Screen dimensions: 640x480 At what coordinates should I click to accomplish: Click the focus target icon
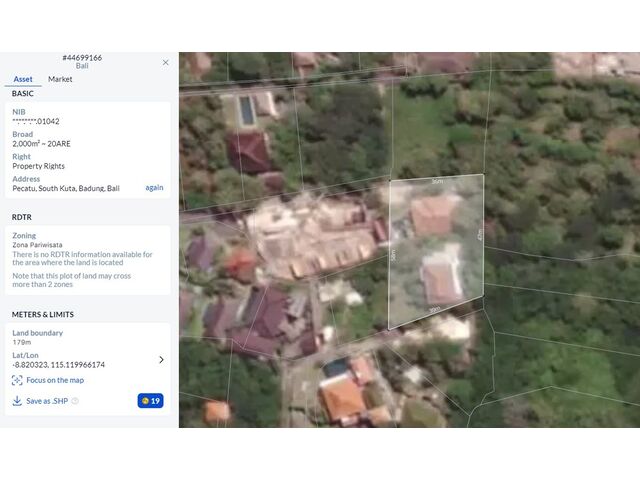[17, 380]
